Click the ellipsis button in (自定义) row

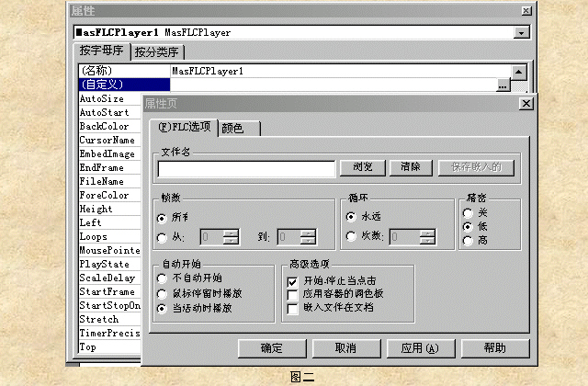[503, 85]
